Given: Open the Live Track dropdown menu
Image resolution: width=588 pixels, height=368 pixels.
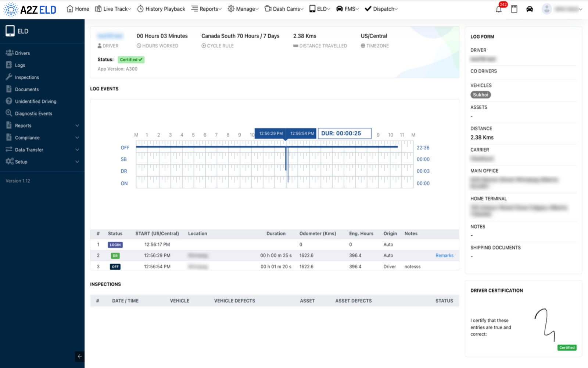Looking at the screenshot, I should [x=113, y=9].
